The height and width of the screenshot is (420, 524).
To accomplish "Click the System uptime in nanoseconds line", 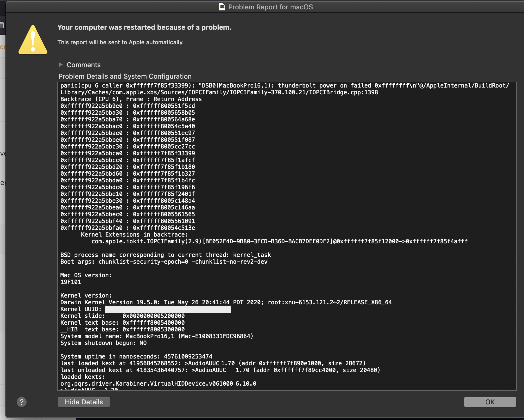I will 136,356.
